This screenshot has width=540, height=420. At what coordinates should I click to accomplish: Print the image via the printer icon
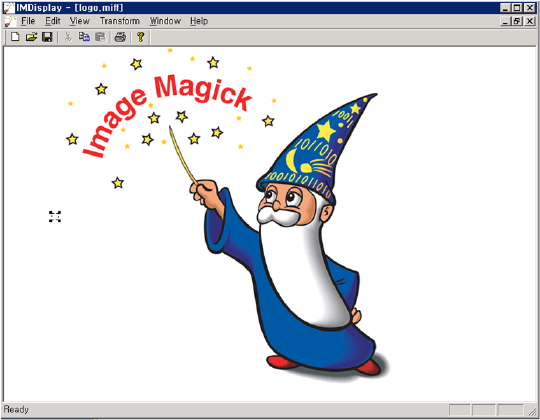120,36
